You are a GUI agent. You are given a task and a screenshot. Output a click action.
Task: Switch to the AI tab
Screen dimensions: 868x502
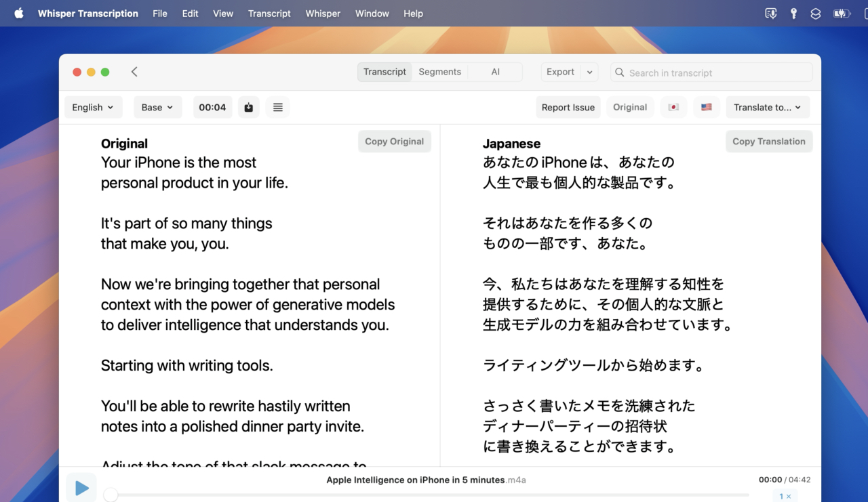pos(495,72)
